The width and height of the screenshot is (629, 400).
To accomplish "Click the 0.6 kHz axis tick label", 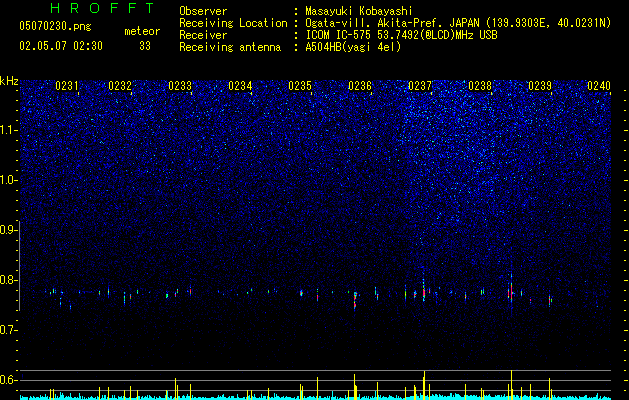I will click(x=7, y=380).
